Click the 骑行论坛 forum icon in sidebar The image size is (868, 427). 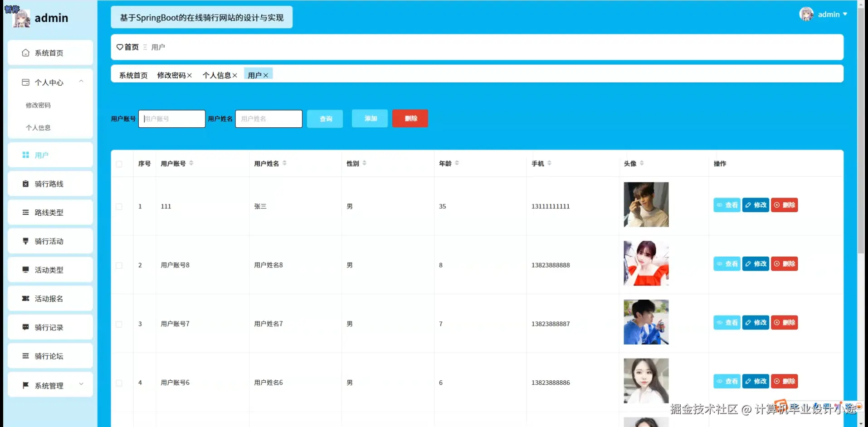pyautogui.click(x=25, y=356)
